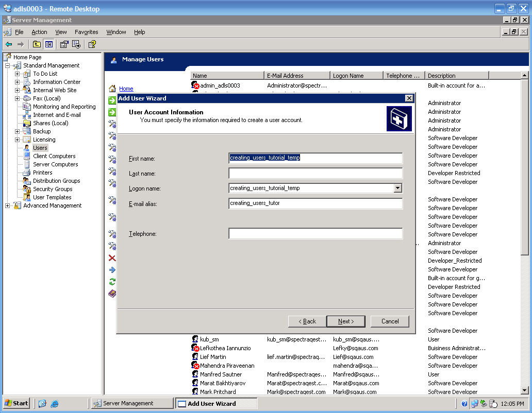Click the Next button in the wizard
The height and width of the screenshot is (413, 532).
pyautogui.click(x=346, y=321)
